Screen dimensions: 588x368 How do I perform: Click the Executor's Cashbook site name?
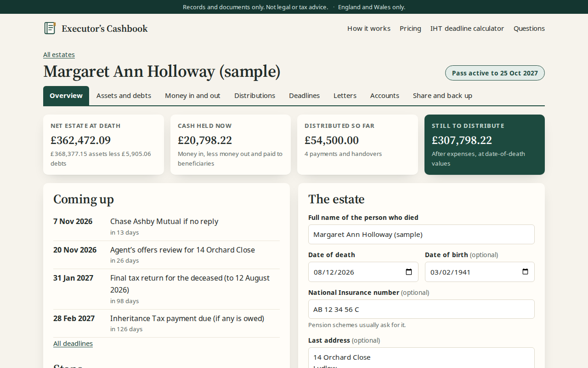[105, 29]
